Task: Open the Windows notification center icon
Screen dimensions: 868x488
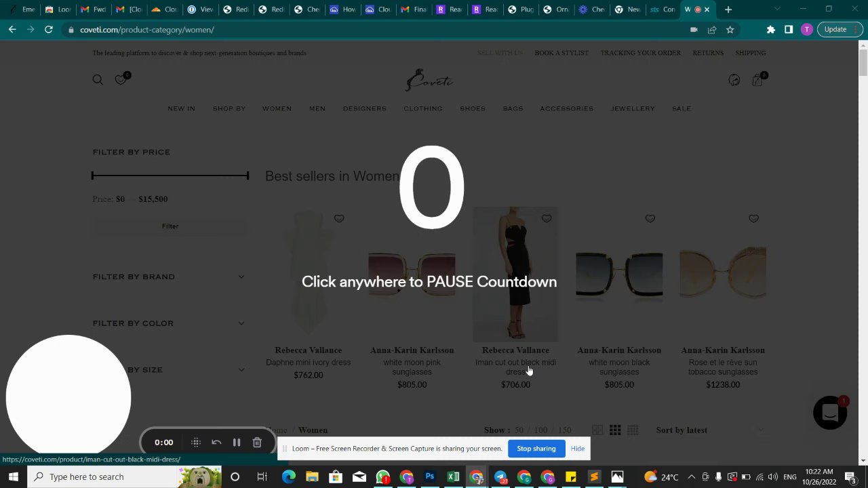Action: click(850, 476)
